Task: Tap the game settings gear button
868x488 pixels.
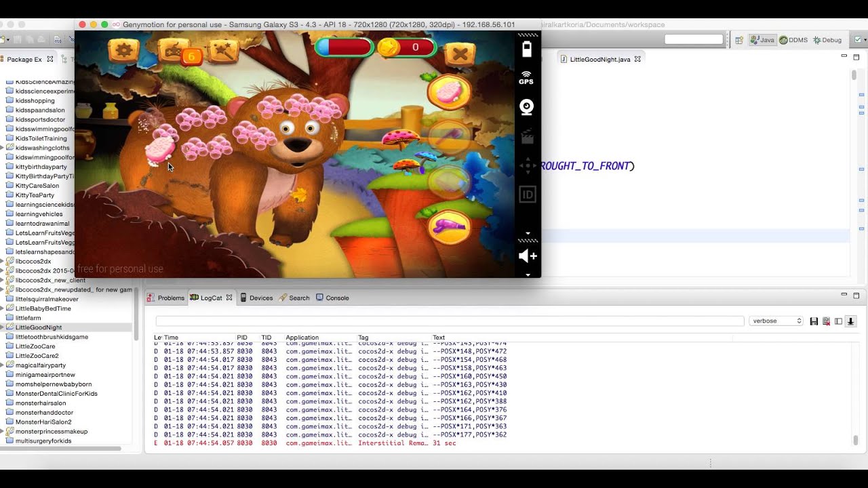Action: pyautogui.click(x=123, y=51)
